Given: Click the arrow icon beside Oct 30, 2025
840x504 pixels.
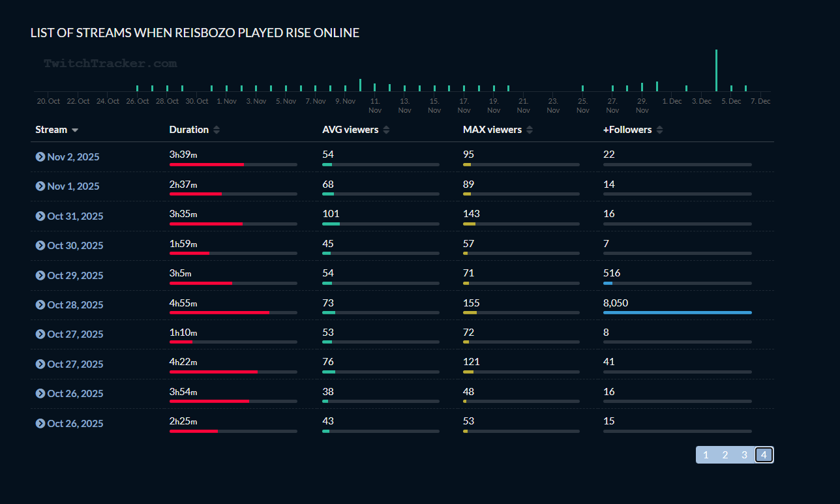Looking at the screenshot, I should 40,245.
